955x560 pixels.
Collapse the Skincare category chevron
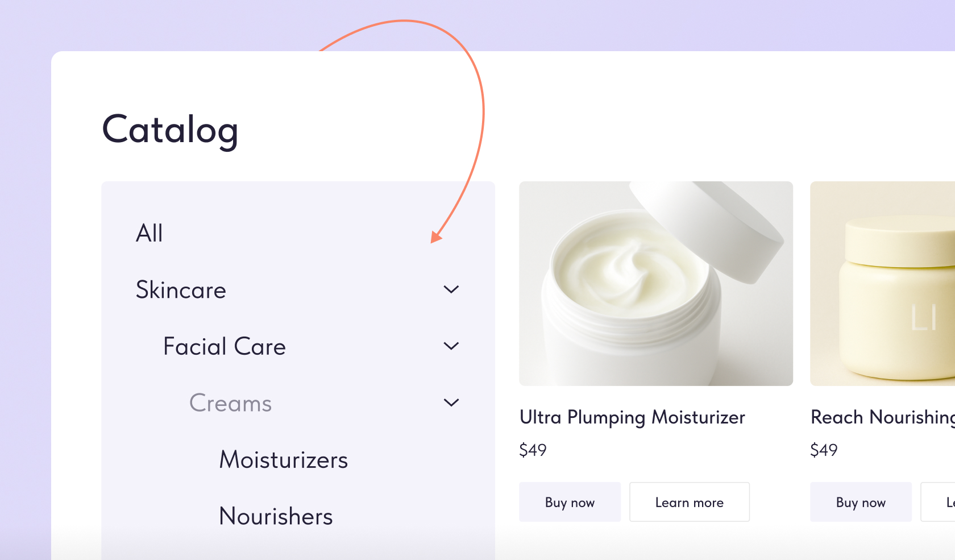click(x=451, y=289)
